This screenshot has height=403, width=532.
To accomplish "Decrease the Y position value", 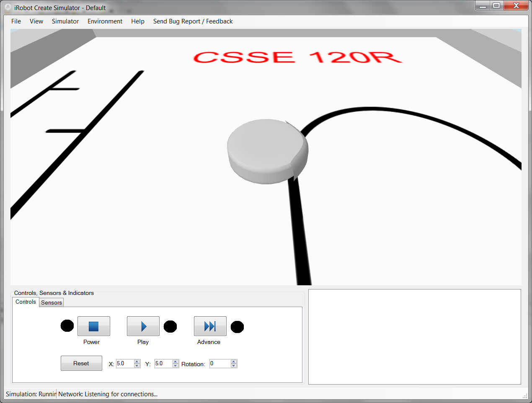I will 176,366.
